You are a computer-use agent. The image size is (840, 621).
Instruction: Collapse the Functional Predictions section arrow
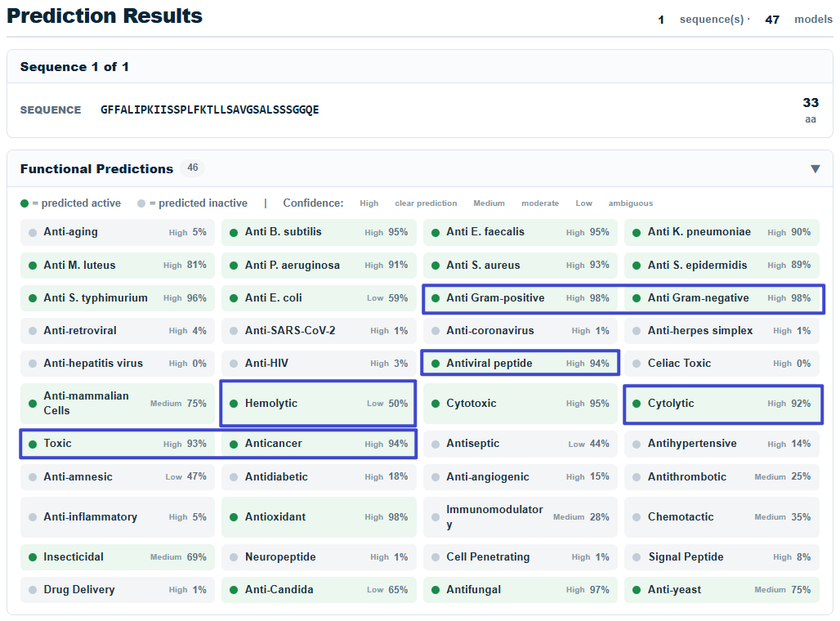coord(815,169)
